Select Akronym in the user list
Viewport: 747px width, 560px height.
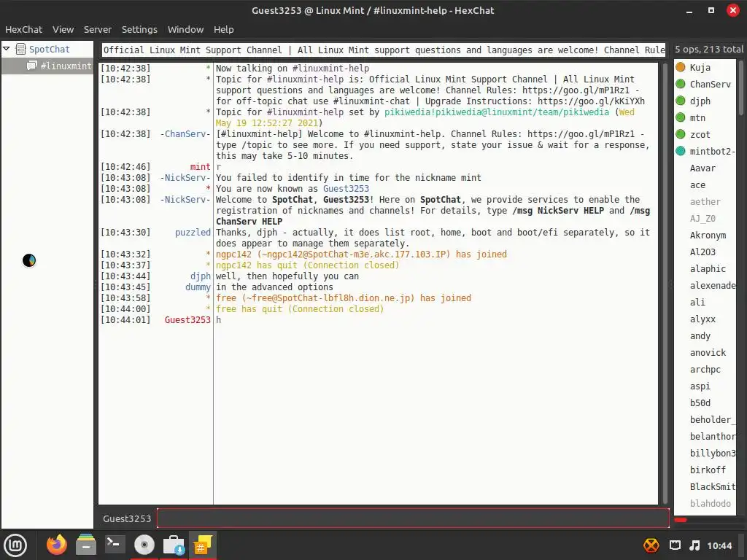(x=708, y=236)
